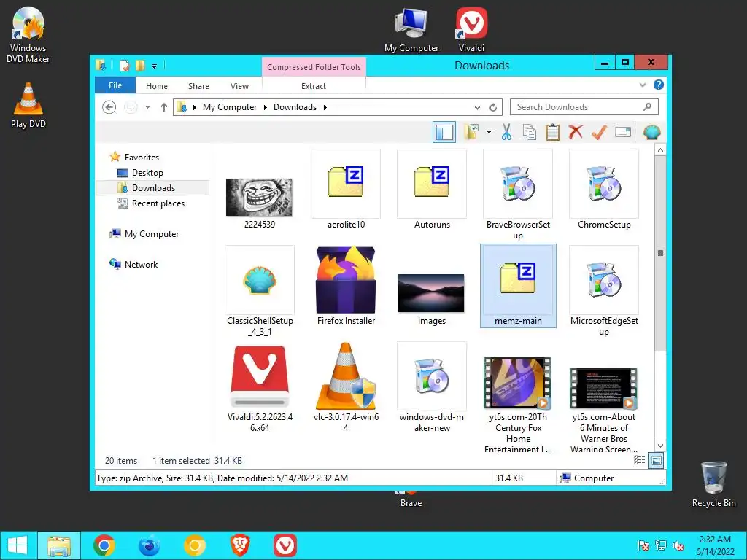Refresh the Downloads folder
Screen dimensions: 747x560
(493, 107)
